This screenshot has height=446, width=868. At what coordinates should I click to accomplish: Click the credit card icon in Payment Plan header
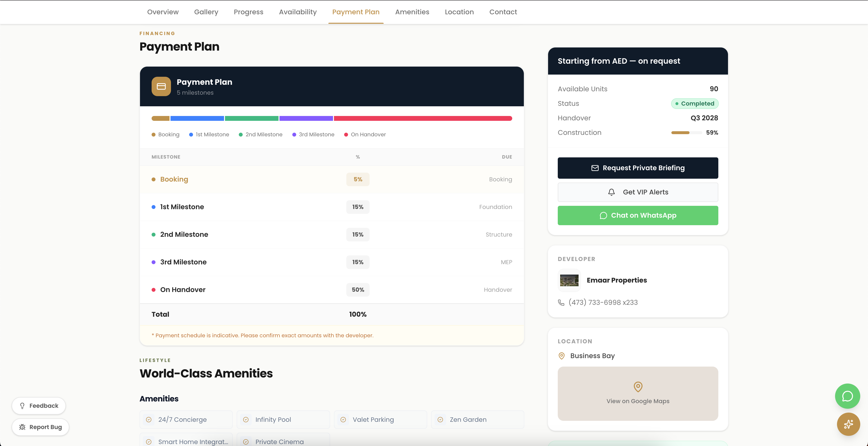(x=161, y=87)
